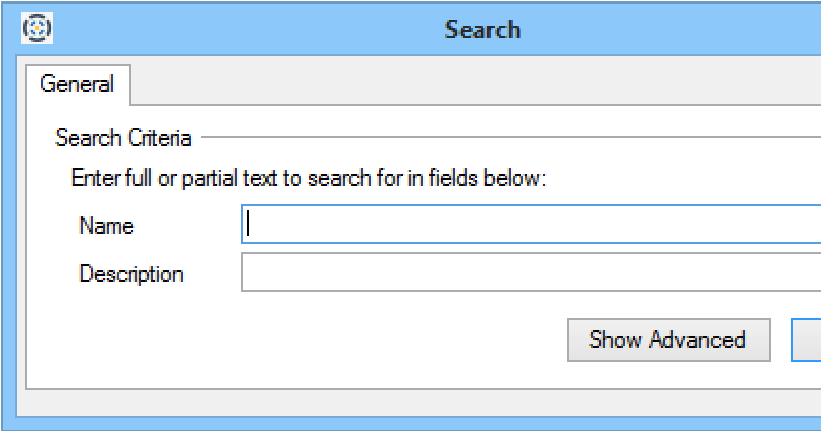Click the Search Criteria group heading
821x431 pixels.
123,137
